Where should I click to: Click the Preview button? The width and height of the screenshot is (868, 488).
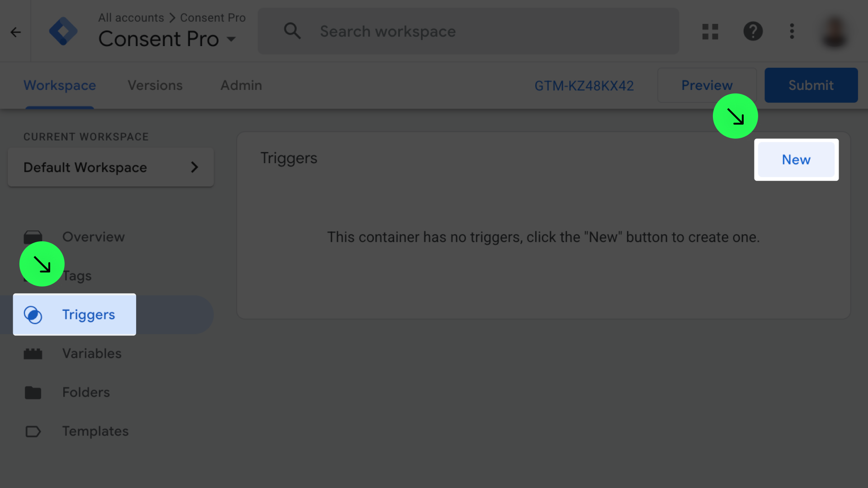click(707, 85)
